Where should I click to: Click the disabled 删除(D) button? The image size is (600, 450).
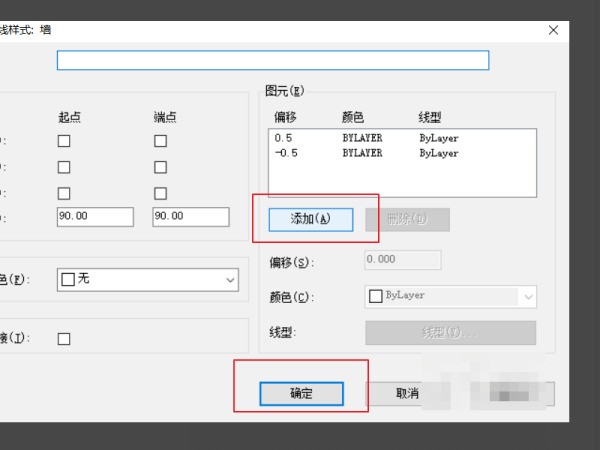(x=407, y=219)
